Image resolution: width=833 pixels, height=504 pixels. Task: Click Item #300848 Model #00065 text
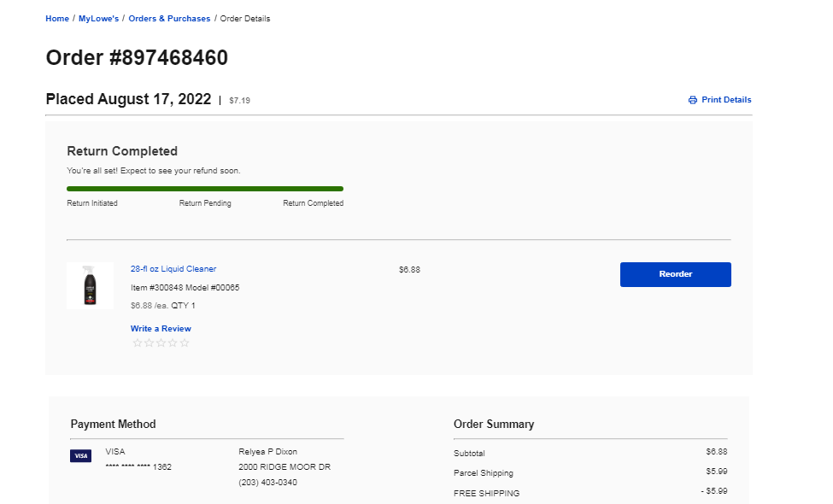185,287
